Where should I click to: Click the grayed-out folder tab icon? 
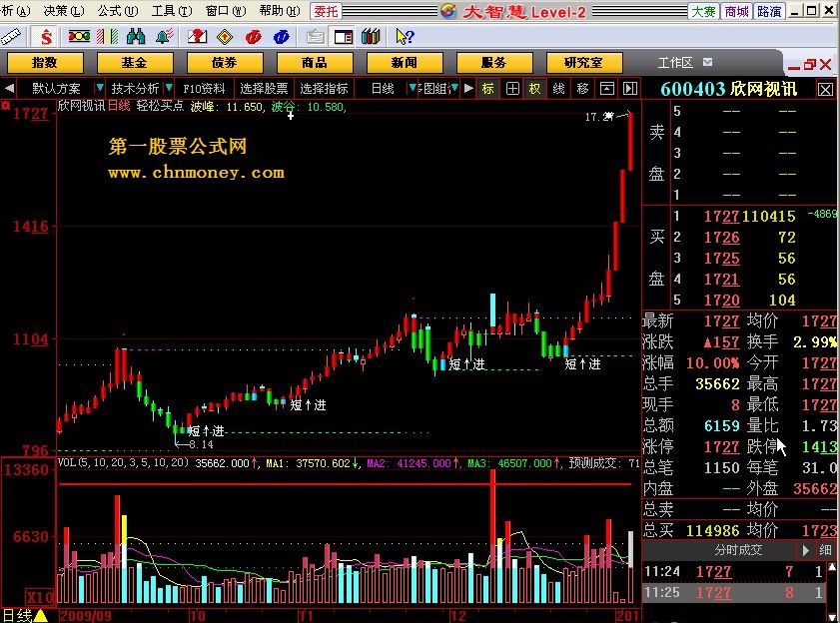[315, 36]
